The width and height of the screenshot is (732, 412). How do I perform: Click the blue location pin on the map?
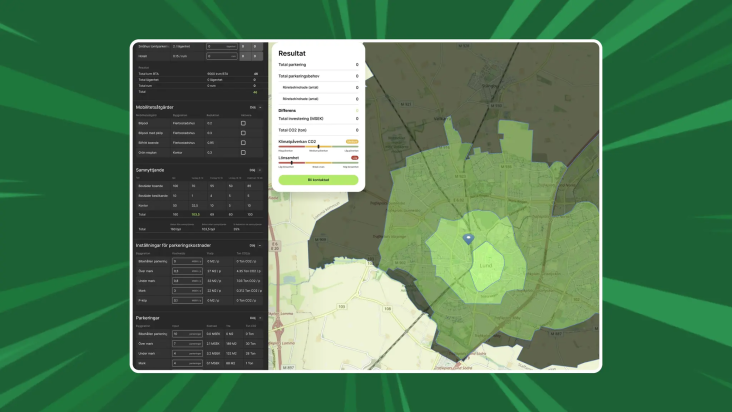[468, 239]
